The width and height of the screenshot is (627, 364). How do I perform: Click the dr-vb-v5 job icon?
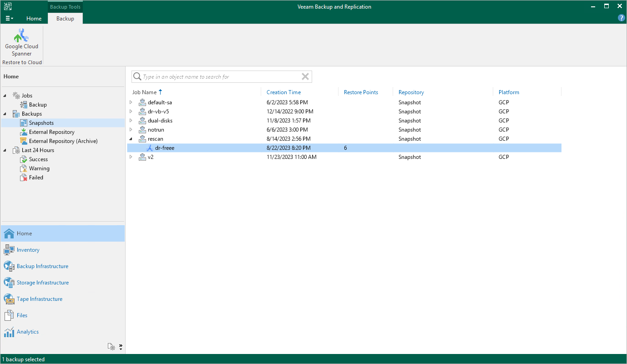click(142, 111)
